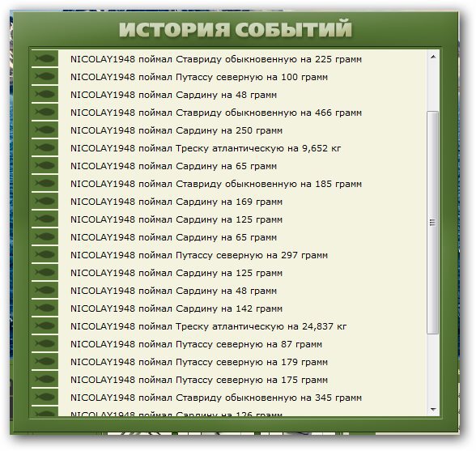This screenshot has height=451, width=476.
Task: Select entry Путассу северную на 100 грамм
Action: click(199, 77)
